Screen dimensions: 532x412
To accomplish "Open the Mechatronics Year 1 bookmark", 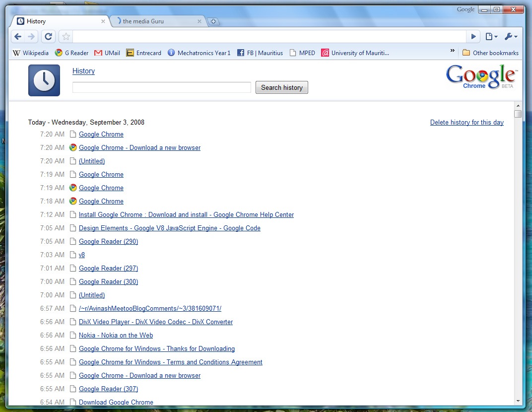I will click(x=199, y=53).
